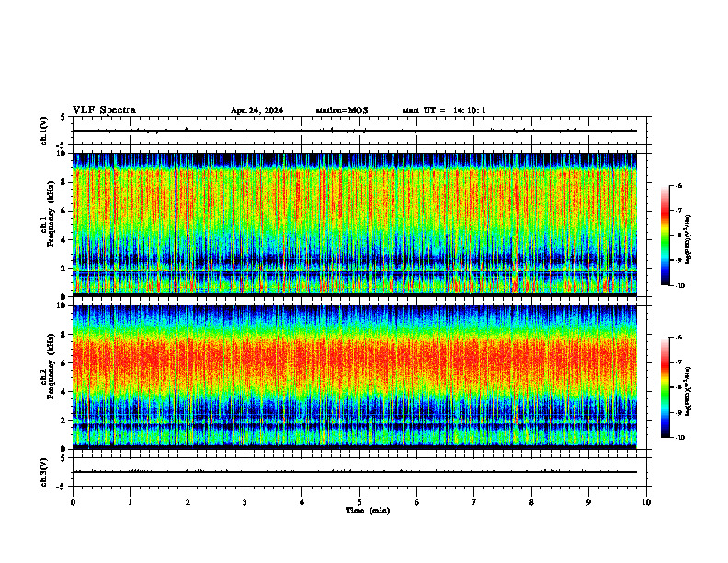Click the ch.2 spectrogram color scale bar
This screenshot has height=563, width=728.
[x=665, y=387]
